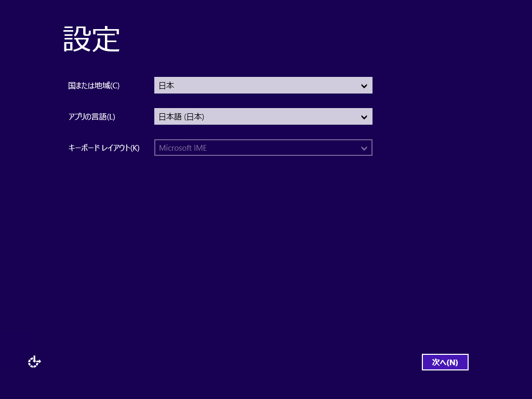532x399 pixels.
Task: Click the chevron arrow beside Microsoft IME
Action: point(364,148)
